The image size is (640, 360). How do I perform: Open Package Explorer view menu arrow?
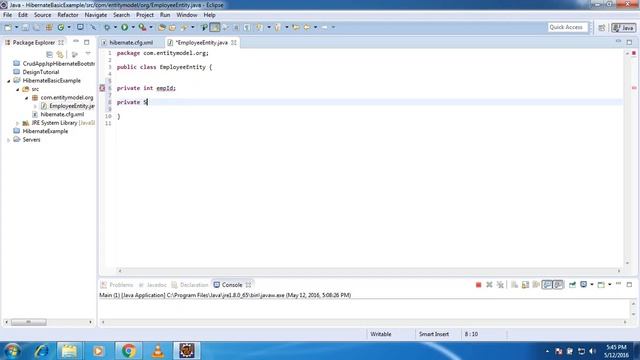88,54
